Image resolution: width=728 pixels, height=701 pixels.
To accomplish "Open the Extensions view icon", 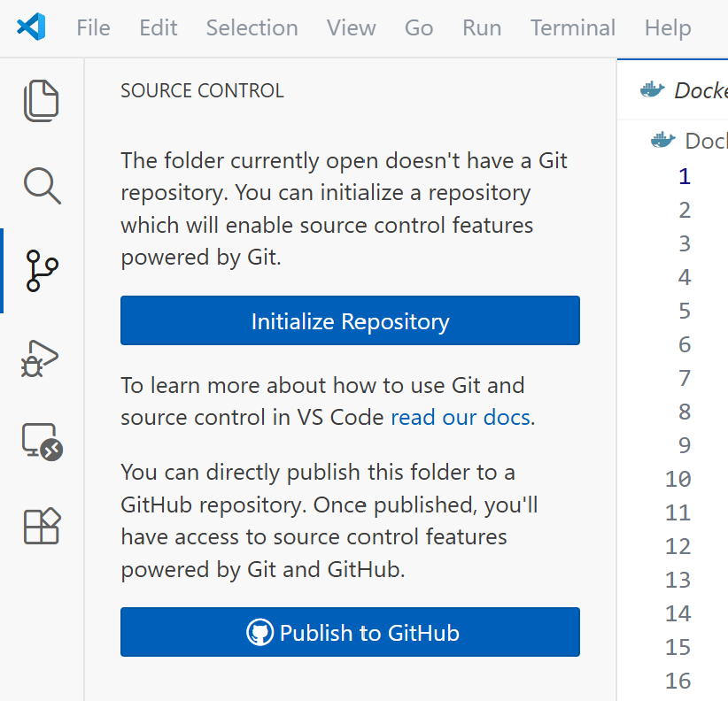I will (x=41, y=527).
